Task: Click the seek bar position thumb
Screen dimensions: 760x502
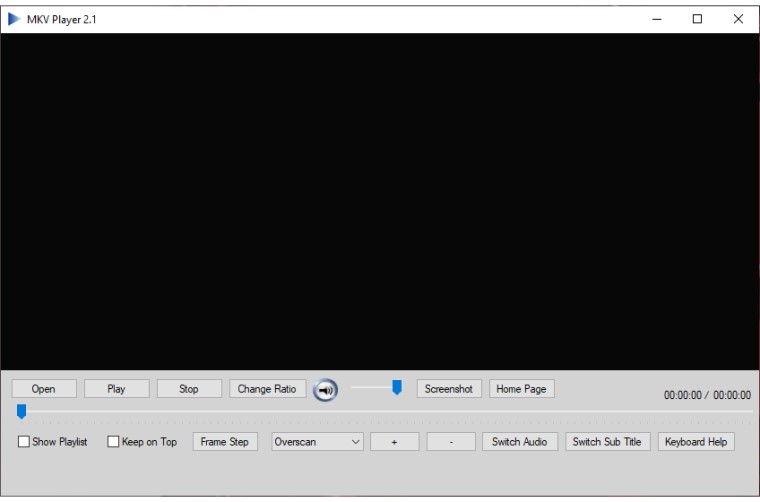Action: 21,411
